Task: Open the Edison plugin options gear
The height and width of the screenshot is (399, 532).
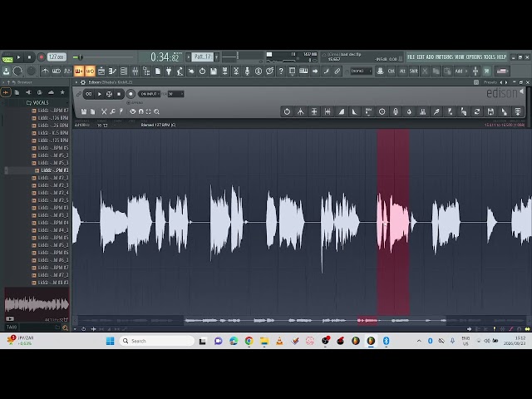Action: click(x=83, y=82)
